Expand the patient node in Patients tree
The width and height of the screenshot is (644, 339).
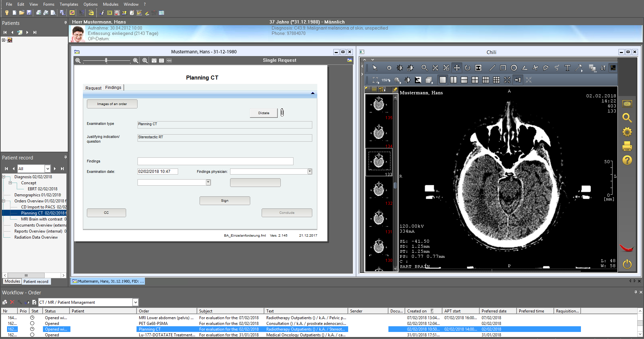click(4, 40)
